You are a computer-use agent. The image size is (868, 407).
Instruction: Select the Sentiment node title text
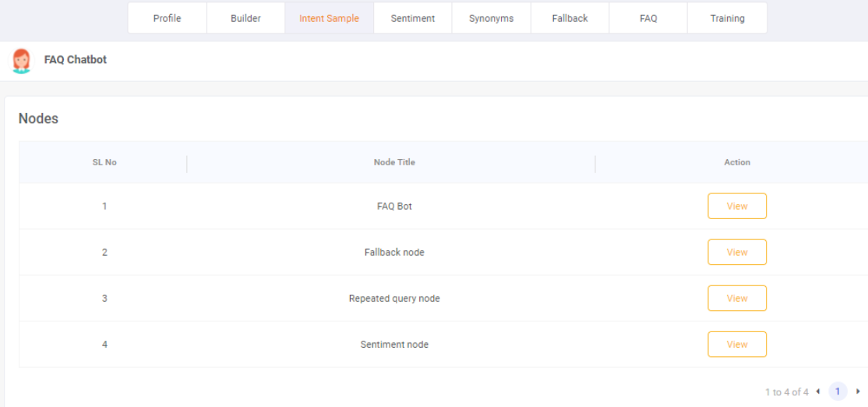click(x=394, y=344)
